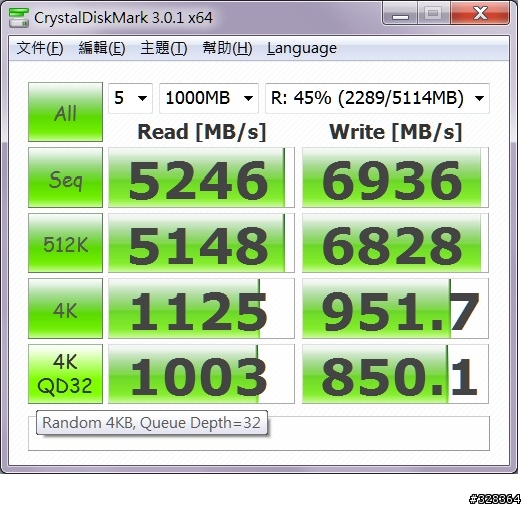
Task: Start the Seq benchmark test
Action: [x=65, y=178]
